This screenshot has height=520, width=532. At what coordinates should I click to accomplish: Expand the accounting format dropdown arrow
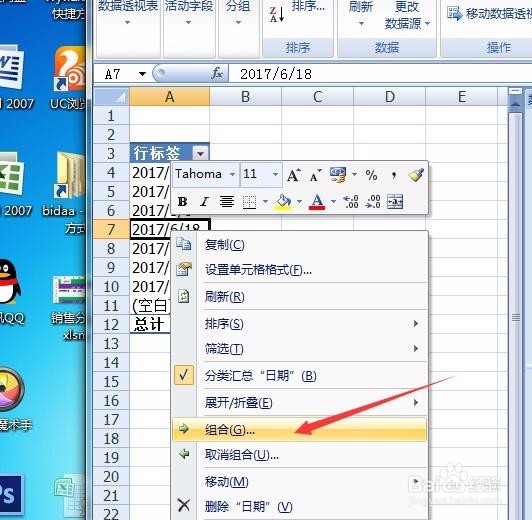click(x=354, y=174)
